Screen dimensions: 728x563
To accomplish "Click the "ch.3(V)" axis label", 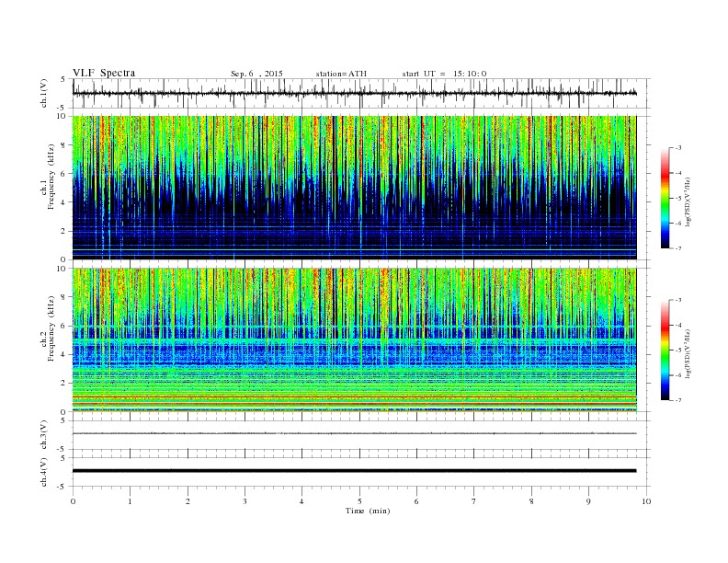I will (x=44, y=435).
